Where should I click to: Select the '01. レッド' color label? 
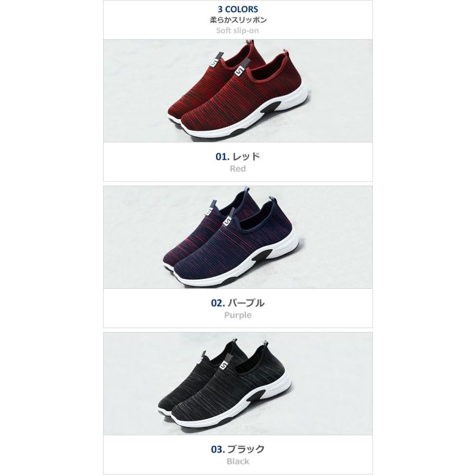click(x=237, y=157)
